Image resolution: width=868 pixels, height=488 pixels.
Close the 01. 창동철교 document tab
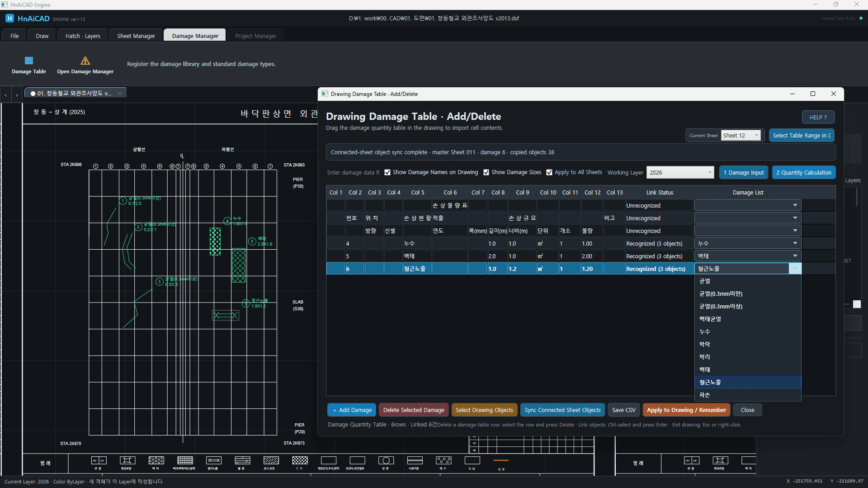click(120, 94)
